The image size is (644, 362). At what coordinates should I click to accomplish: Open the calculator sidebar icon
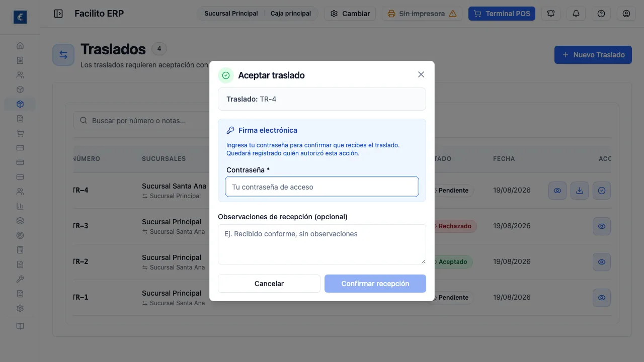(20, 250)
